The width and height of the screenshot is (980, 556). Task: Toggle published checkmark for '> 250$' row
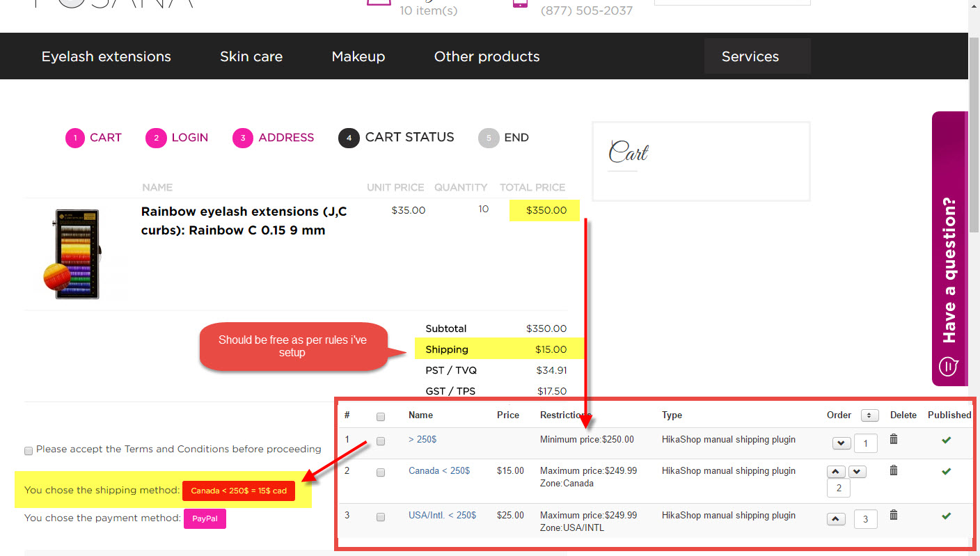click(947, 440)
